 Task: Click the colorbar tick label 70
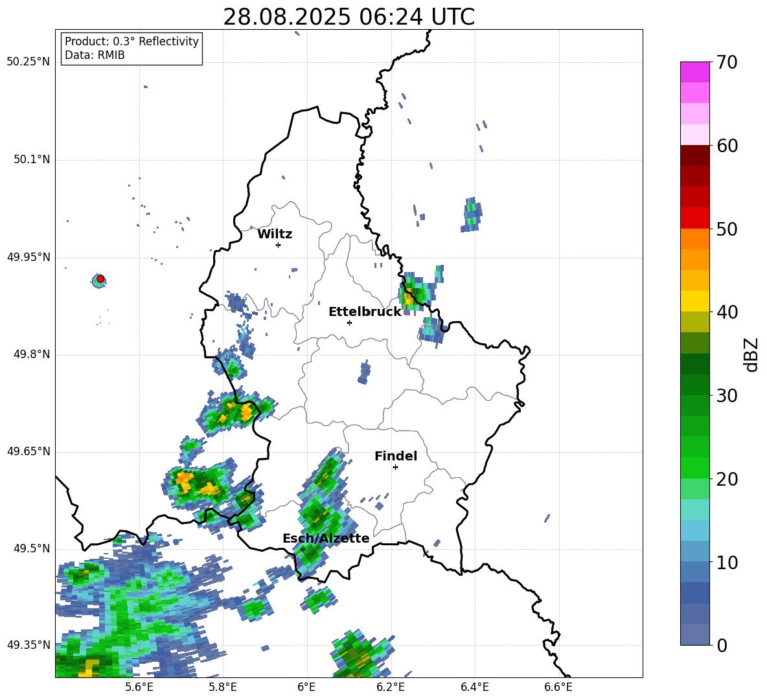pos(726,62)
